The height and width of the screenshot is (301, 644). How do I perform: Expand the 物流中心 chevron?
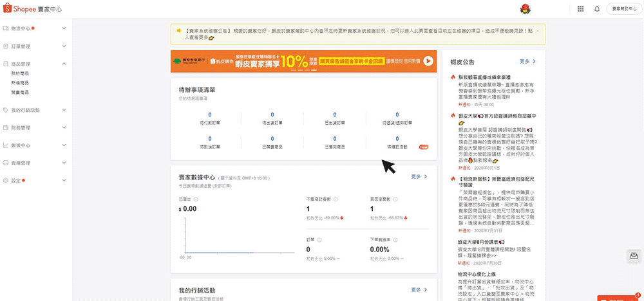pos(64,29)
